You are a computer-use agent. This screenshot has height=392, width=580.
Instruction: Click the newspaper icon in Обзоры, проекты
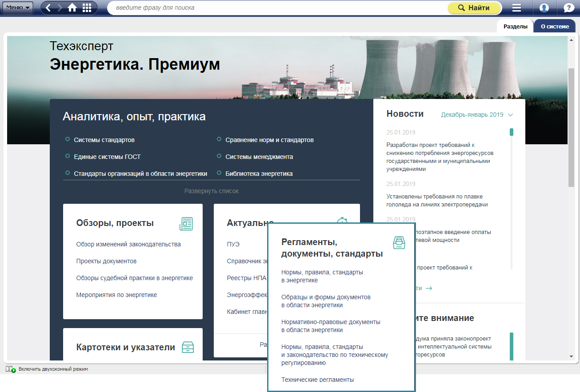186,224
